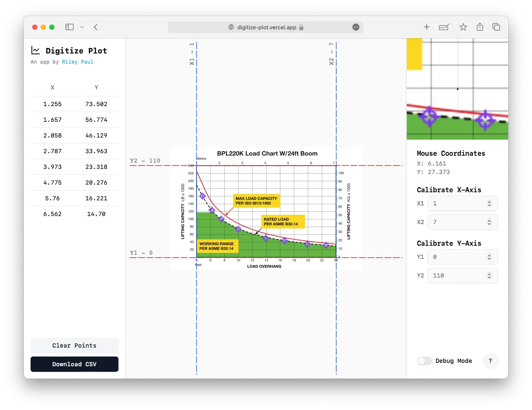Click the X1 field stepper arrows
The width and height of the screenshot is (532, 410).
click(x=489, y=204)
